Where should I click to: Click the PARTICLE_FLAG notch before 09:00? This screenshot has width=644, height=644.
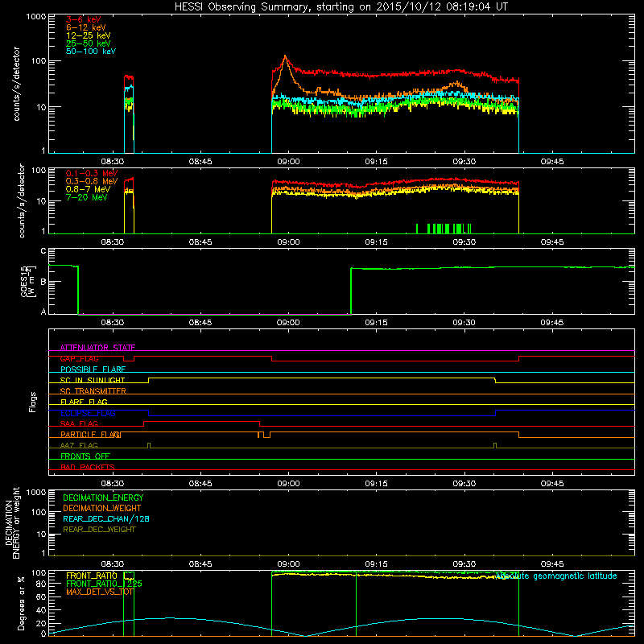[x=264, y=435]
